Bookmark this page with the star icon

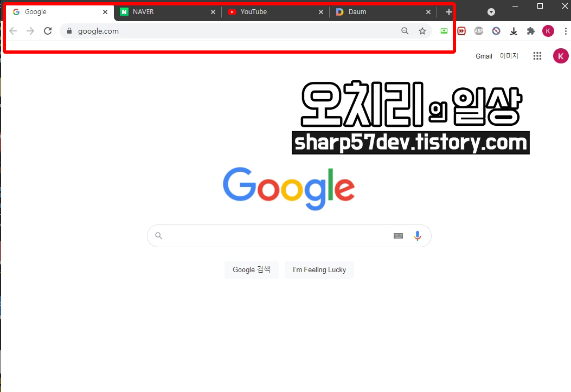pyautogui.click(x=422, y=31)
